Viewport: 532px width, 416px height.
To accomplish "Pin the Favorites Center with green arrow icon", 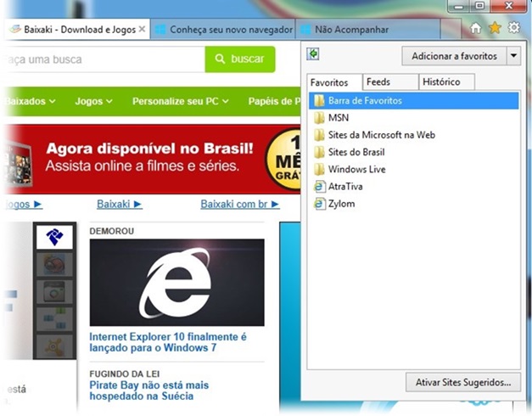I will click(313, 53).
